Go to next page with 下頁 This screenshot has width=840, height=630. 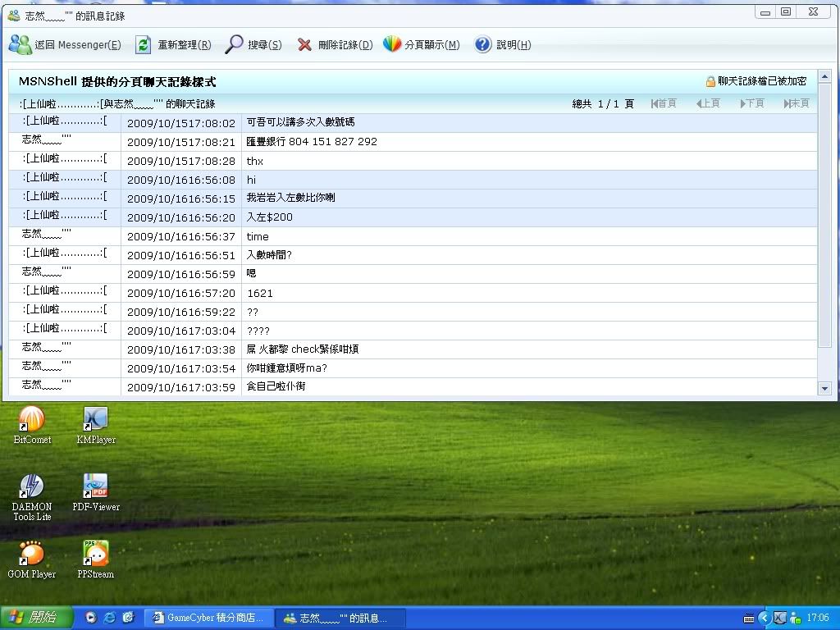coord(752,103)
